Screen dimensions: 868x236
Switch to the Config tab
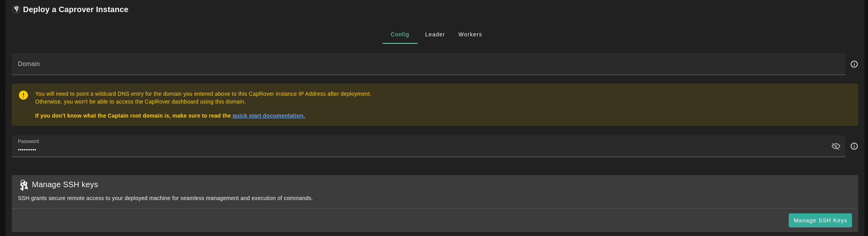click(400, 34)
